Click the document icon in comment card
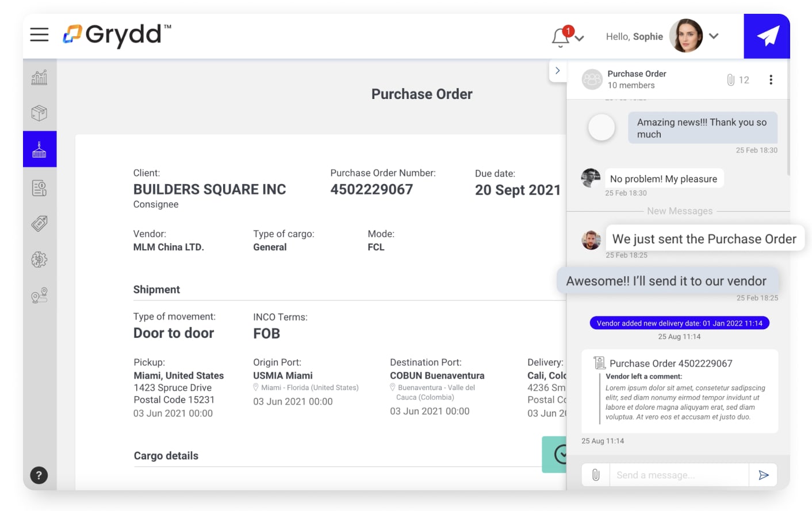This screenshot has width=812, height=511. (599, 363)
